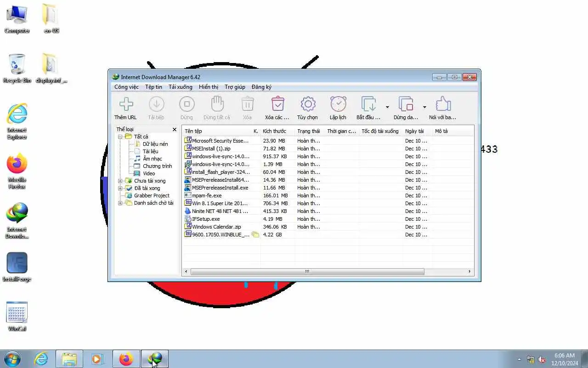The width and height of the screenshot is (588, 368).
Task: Click the Xóa trash can icon
Action: tap(247, 104)
